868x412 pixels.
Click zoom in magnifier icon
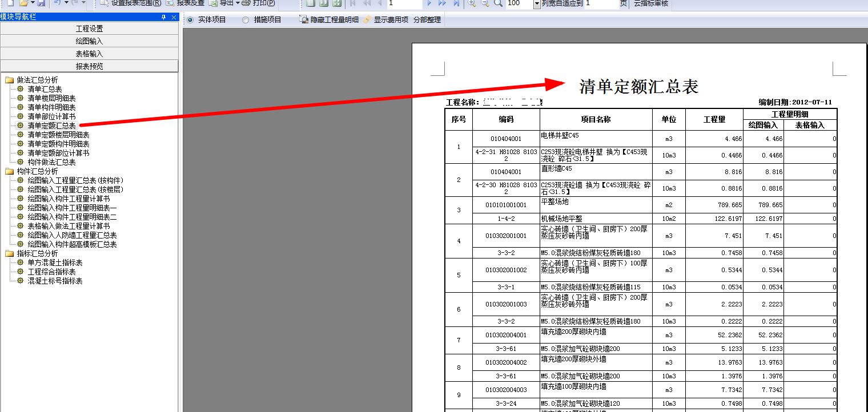(x=472, y=3)
